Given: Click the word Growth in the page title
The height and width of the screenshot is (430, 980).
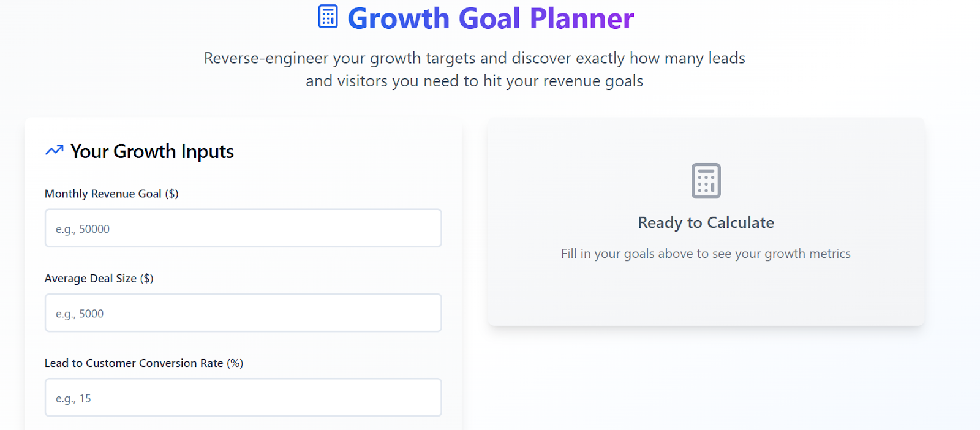Looking at the screenshot, I should click(x=399, y=18).
